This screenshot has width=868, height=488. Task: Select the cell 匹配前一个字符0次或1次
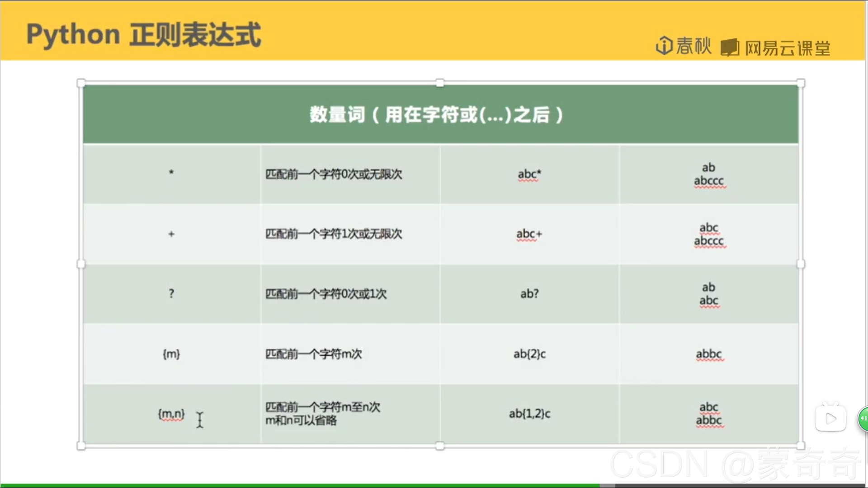(350, 294)
